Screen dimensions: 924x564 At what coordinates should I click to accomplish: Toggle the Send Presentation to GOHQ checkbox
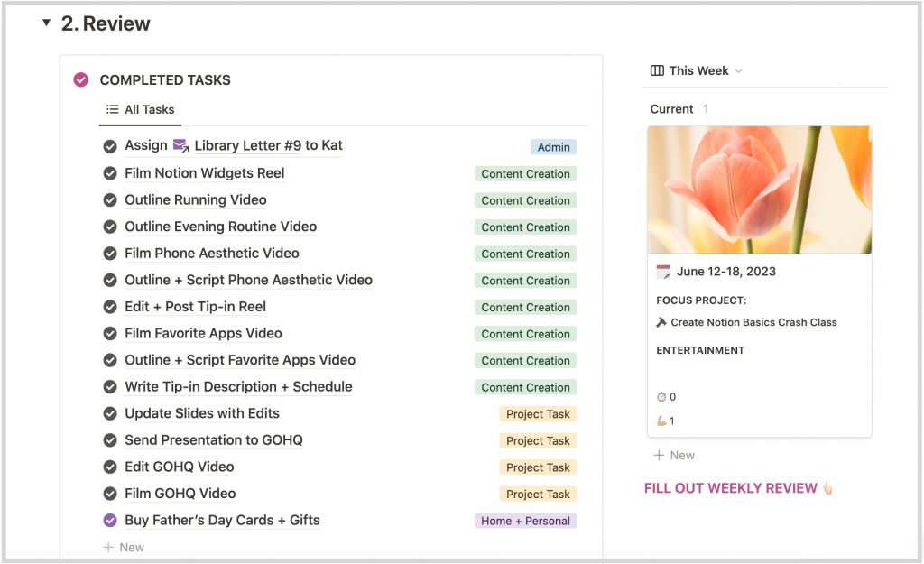tap(110, 440)
